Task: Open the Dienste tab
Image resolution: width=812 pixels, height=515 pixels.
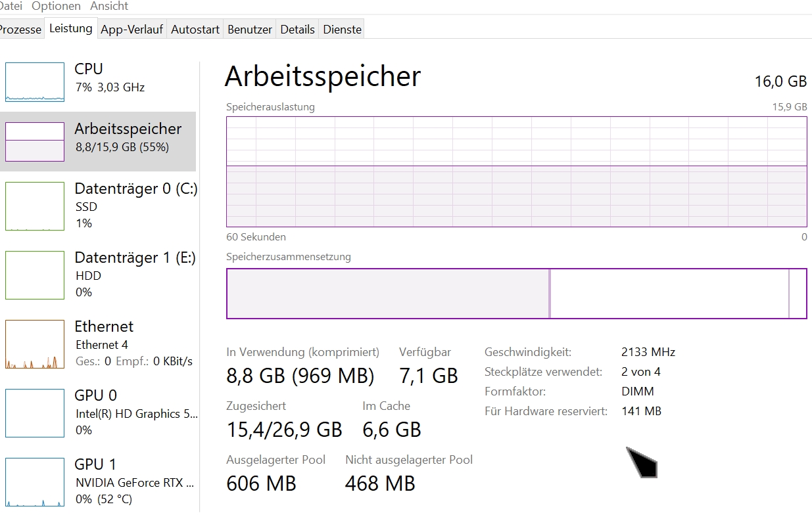Action: 341,29
